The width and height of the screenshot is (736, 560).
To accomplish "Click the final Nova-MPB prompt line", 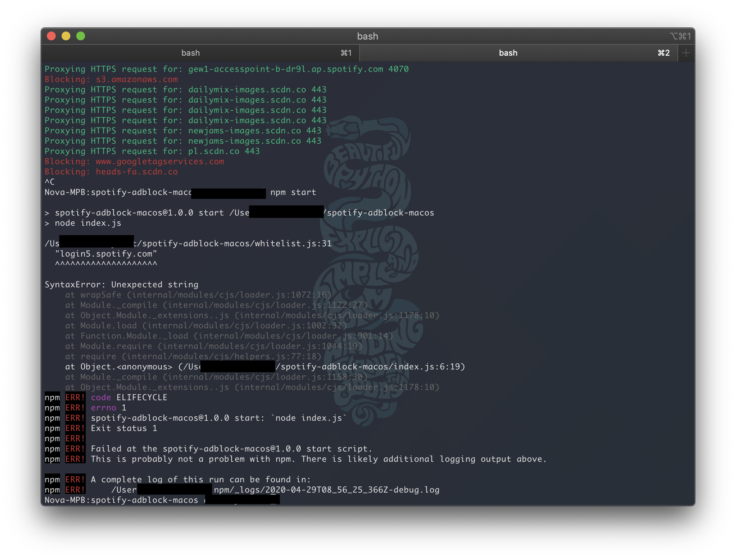I will 162,500.
